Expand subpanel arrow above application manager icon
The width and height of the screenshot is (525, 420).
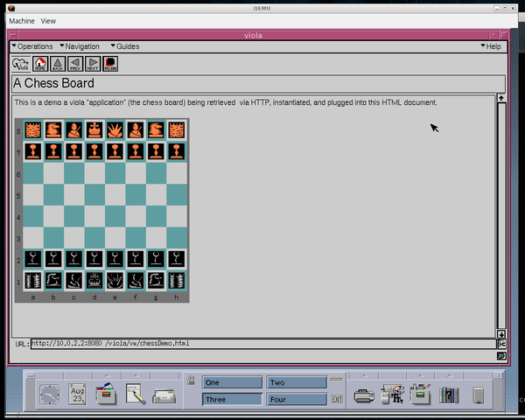[x=421, y=375]
